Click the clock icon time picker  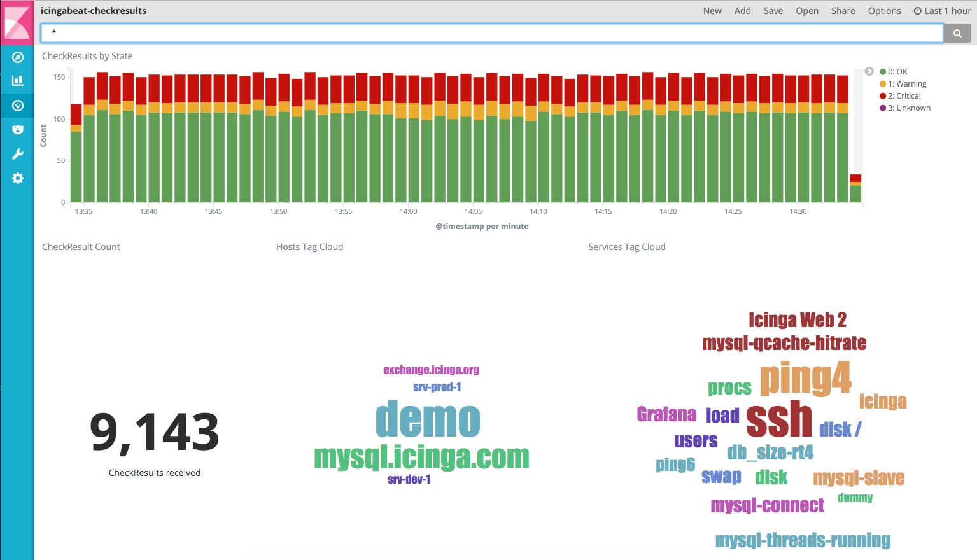tap(917, 11)
